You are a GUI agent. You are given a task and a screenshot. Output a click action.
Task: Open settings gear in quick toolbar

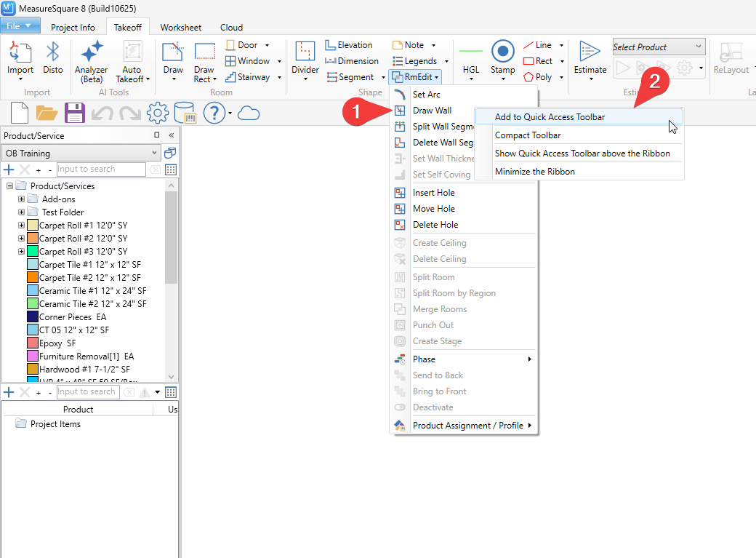click(x=158, y=113)
